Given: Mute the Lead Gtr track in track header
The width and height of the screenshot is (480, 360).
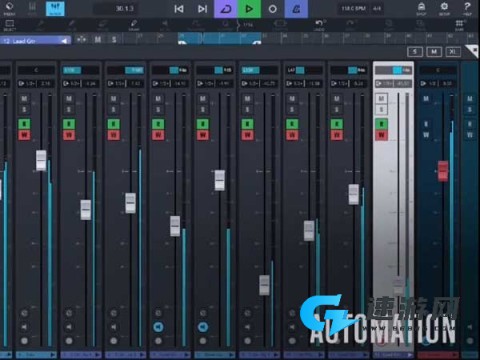Looking at the screenshot, I should coord(98,40).
